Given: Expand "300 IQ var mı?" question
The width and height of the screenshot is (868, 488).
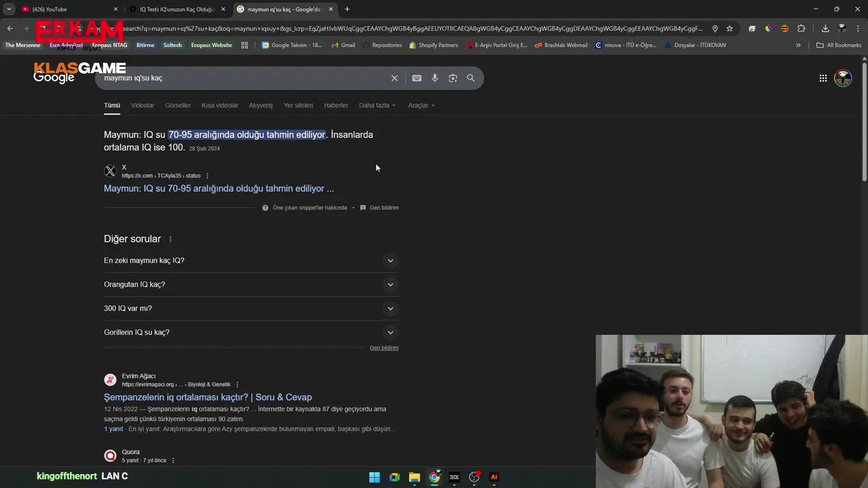Looking at the screenshot, I should point(251,308).
